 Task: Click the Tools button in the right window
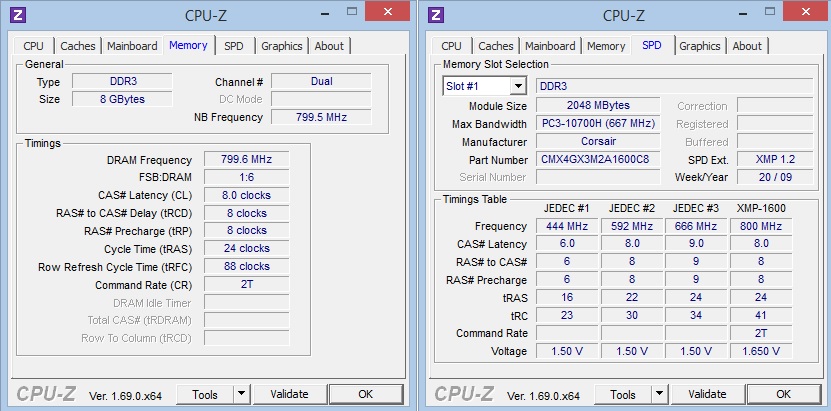pyautogui.click(x=623, y=394)
